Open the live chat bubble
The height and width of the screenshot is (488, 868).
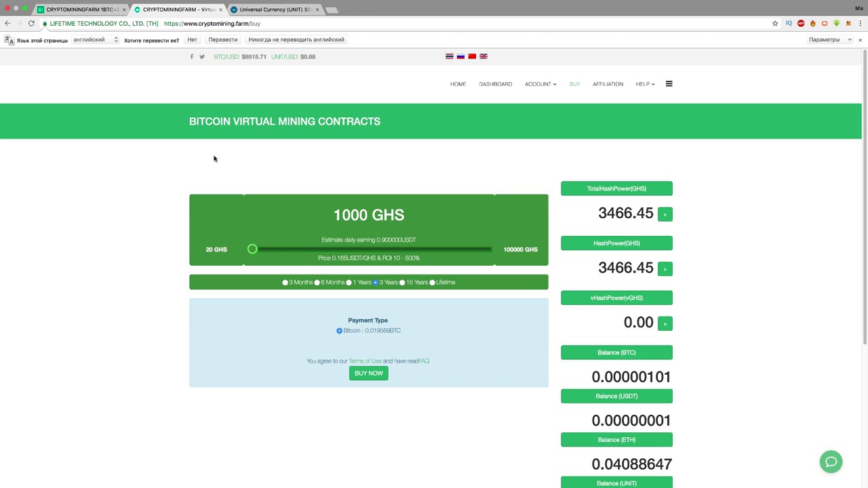[x=831, y=462]
